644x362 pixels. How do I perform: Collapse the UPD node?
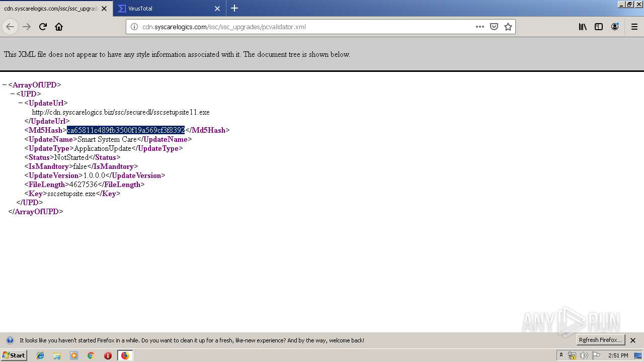point(13,94)
